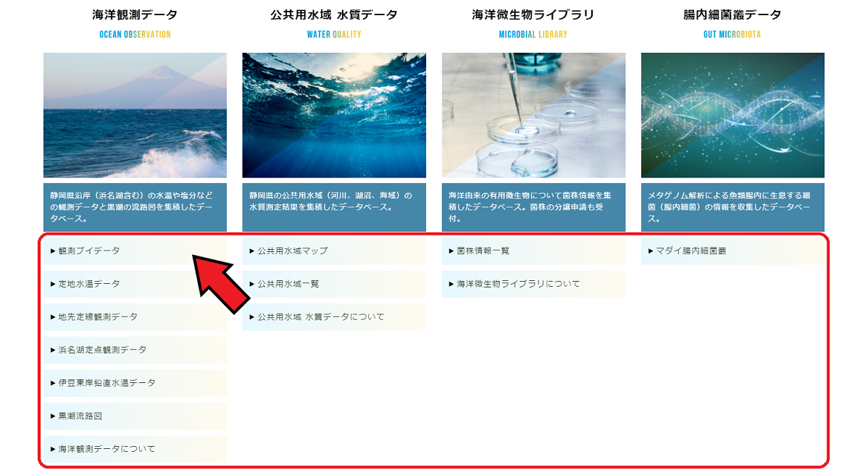The image size is (868, 475).
Task: Open 海洋微生物ライブラリについて
Action: [534, 285]
